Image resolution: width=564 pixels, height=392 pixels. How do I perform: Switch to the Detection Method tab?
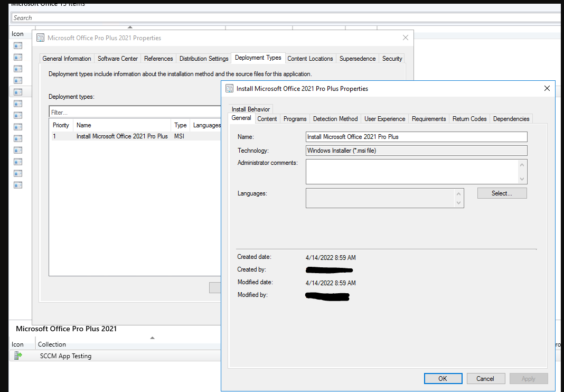point(335,118)
